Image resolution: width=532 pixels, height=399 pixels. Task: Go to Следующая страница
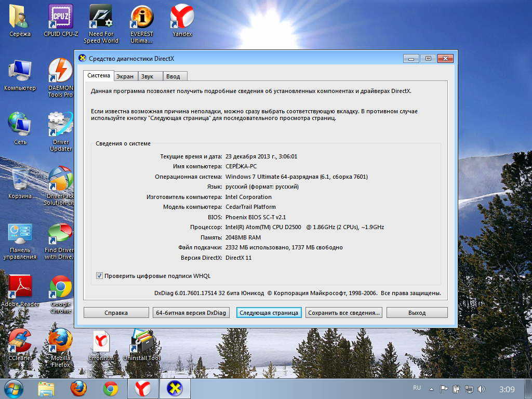click(269, 312)
